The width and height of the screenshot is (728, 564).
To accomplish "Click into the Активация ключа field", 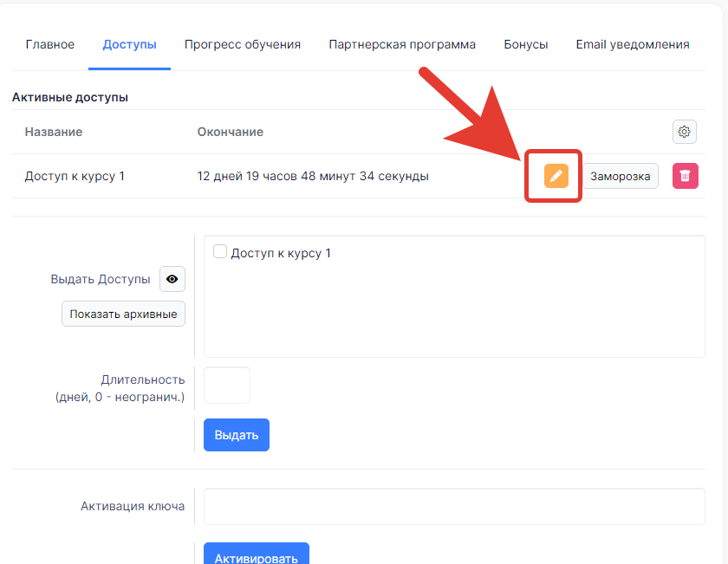I will click(454, 506).
